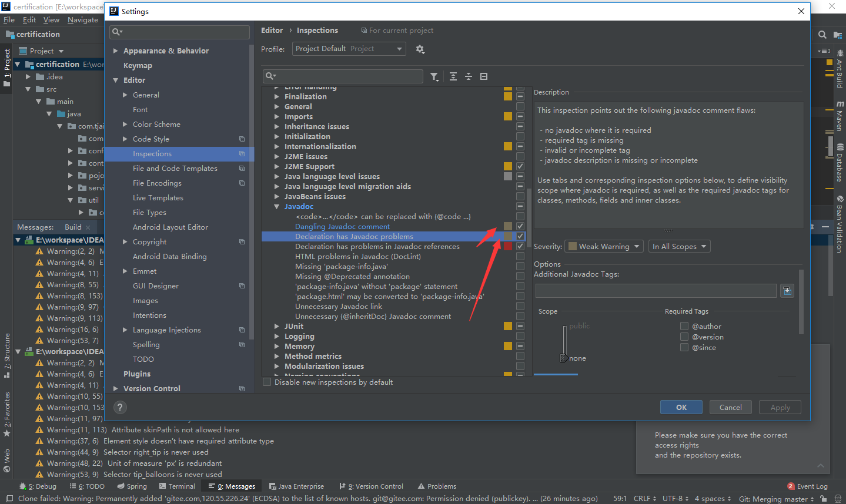Viewport: 846px width, 504px height.
Task: Open Event Log in status bar
Action: coord(807,486)
